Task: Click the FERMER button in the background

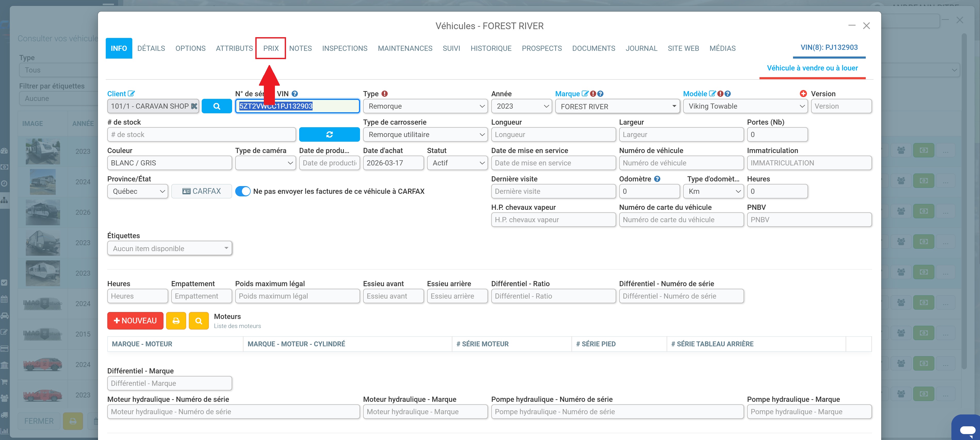Action: 39,421
